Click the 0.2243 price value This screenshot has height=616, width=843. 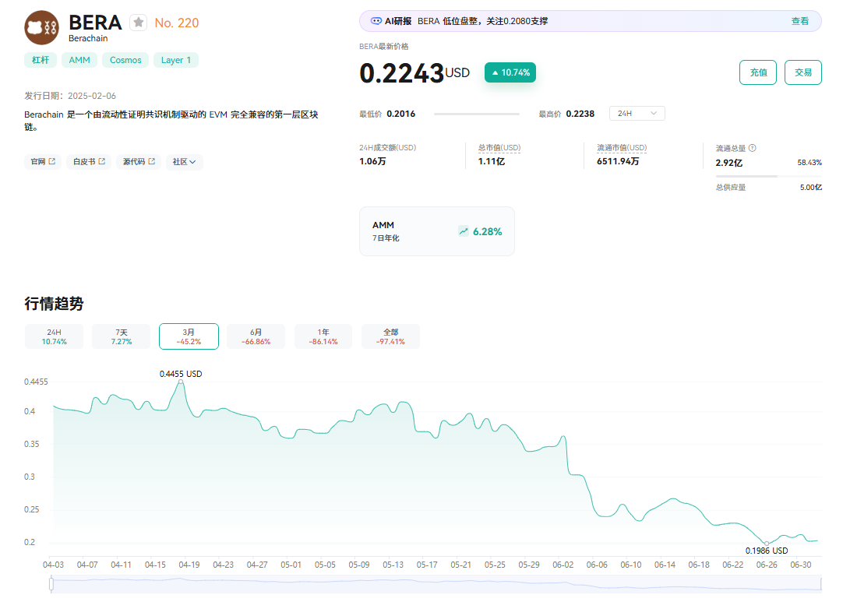pos(401,73)
